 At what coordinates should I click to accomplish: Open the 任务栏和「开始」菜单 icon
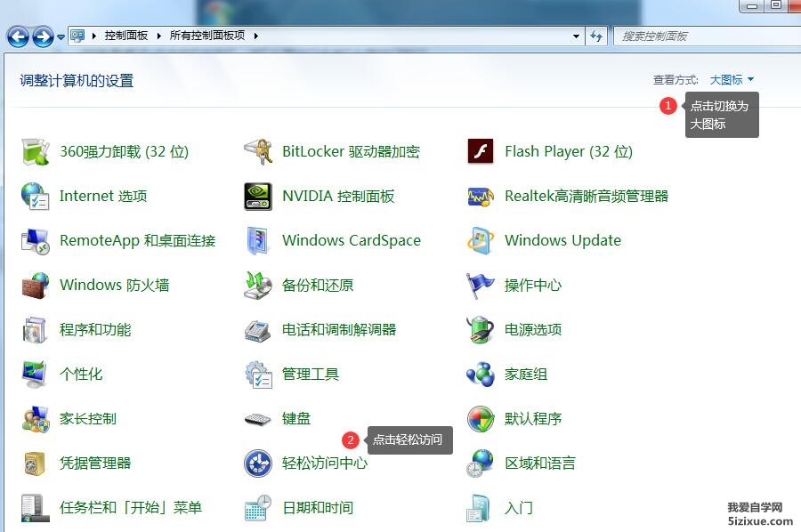tap(36, 507)
